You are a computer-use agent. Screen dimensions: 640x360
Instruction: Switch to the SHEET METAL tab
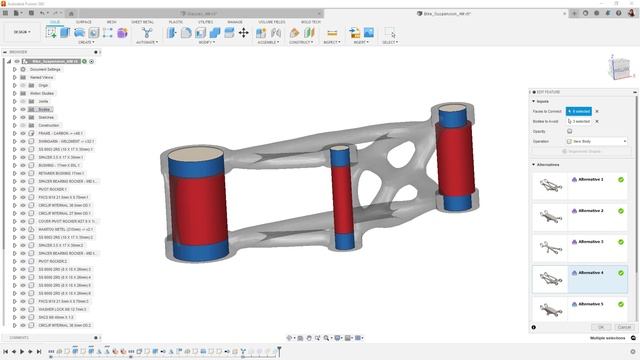point(142,22)
